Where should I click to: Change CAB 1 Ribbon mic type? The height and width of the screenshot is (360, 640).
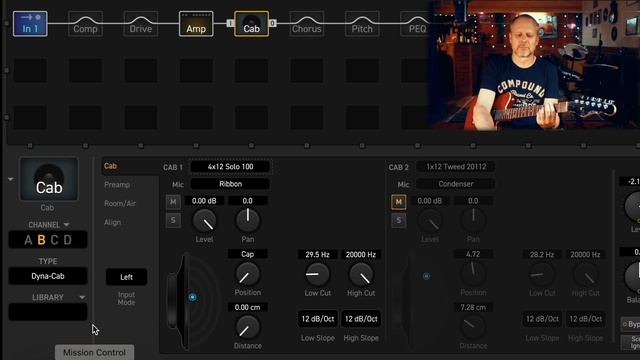(230, 184)
